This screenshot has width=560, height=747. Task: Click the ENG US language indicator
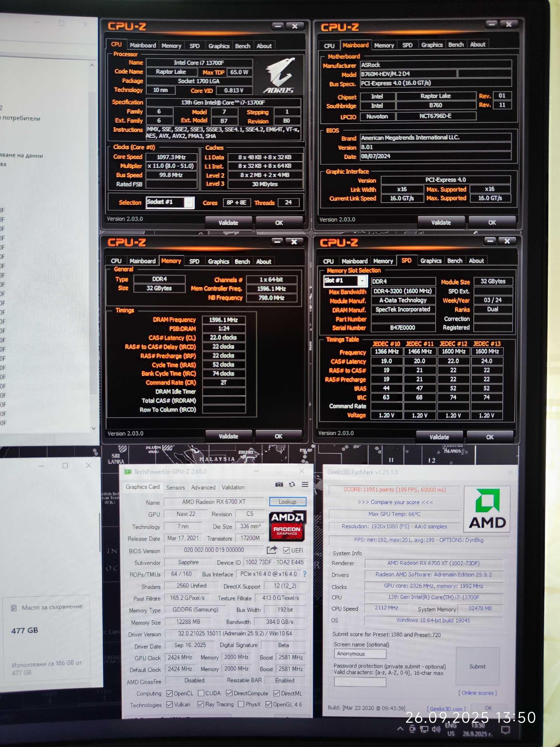coord(451,729)
